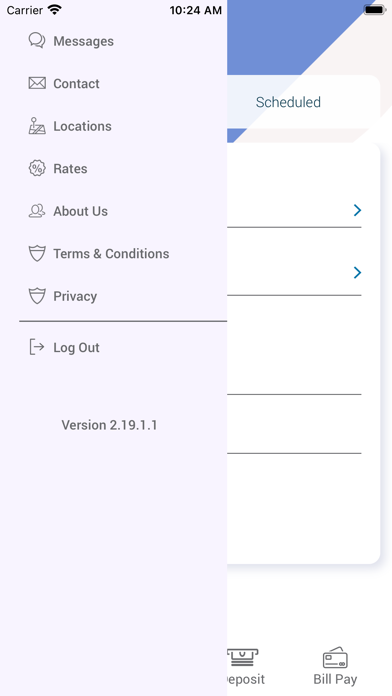Image resolution: width=392 pixels, height=696 pixels.
Task: Tap the Terms & Conditions shield icon
Action: [37, 253]
